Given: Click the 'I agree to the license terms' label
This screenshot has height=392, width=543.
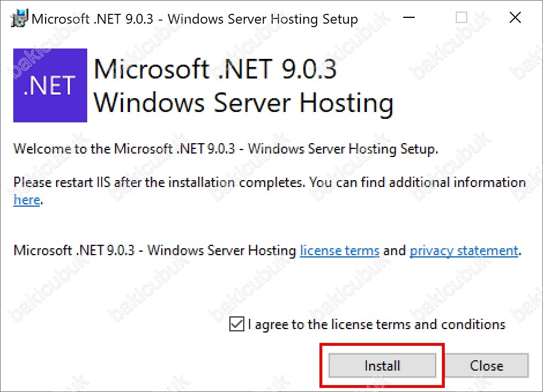Looking at the screenshot, I should coord(377,324).
